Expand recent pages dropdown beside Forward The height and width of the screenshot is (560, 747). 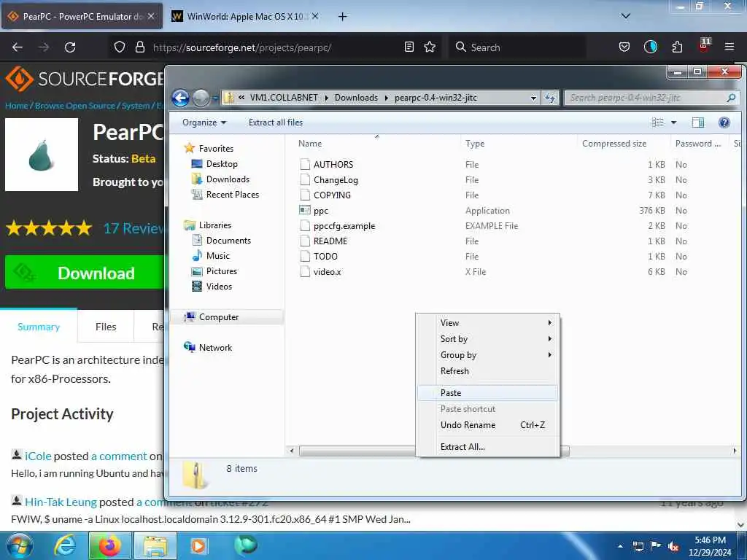[215, 98]
